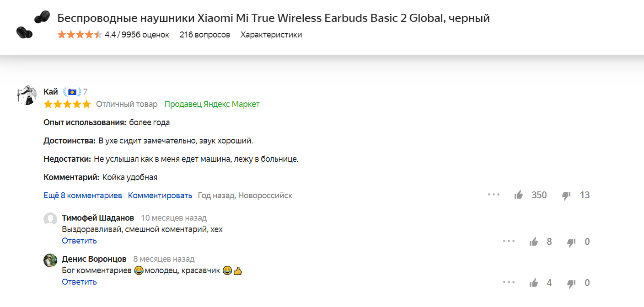Viewport: 644px width, 307px height.
Task: Click the 'Комментировать' link
Action: point(160,196)
